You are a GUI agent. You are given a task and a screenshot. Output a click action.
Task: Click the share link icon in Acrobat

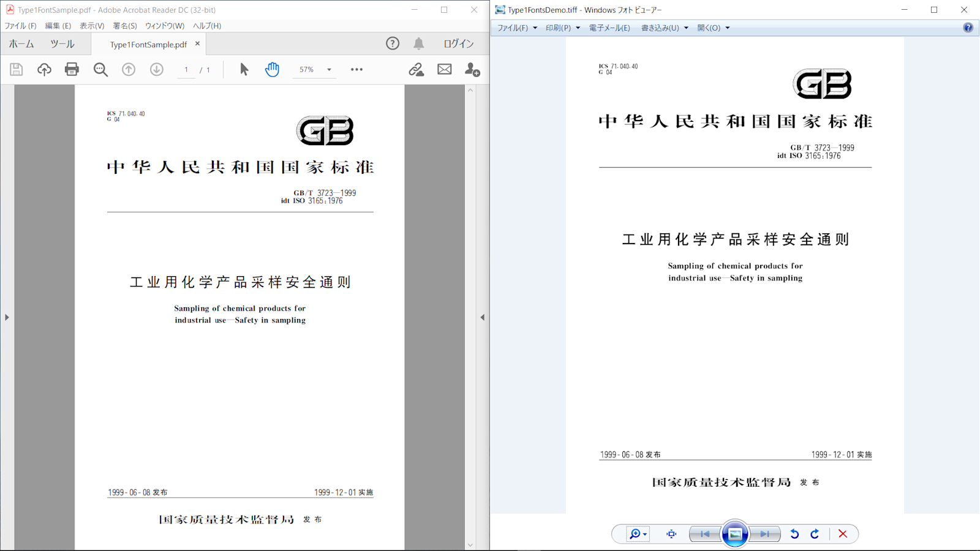coord(417,69)
